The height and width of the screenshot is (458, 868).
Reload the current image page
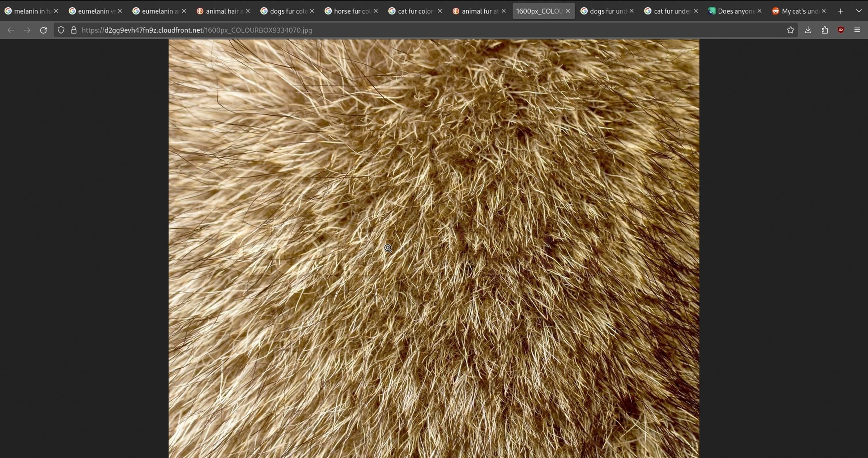coord(43,30)
